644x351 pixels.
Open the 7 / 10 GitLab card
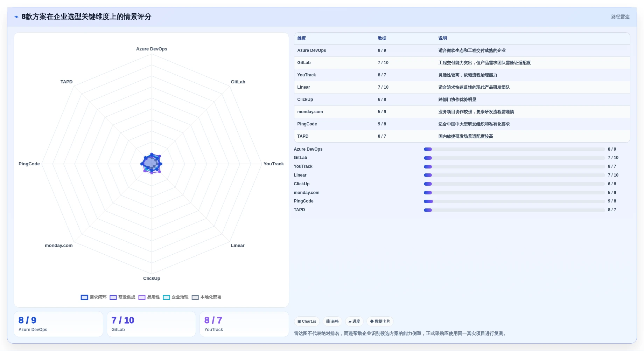click(x=151, y=324)
